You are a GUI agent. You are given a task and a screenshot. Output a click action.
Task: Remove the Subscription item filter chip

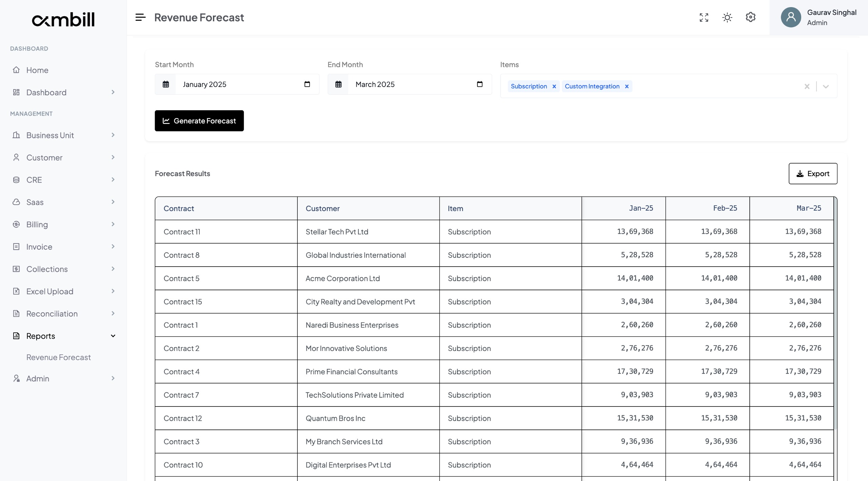554,86
